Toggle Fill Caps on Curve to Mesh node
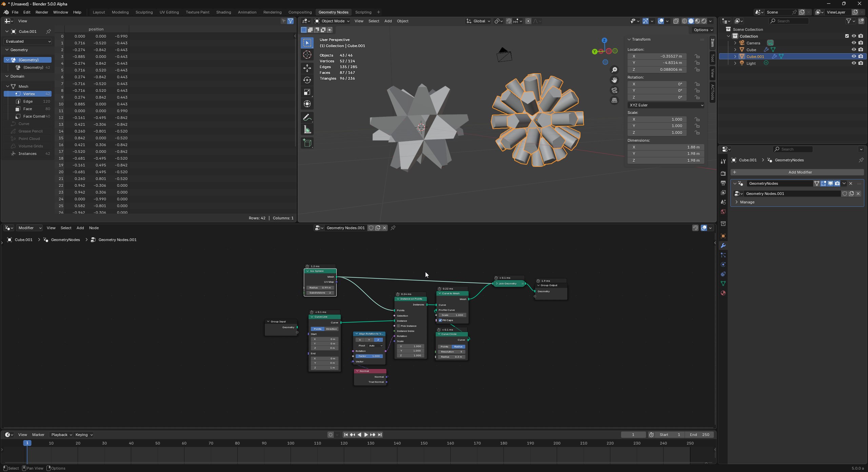This screenshot has width=868, height=472. click(x=440, y=320)
